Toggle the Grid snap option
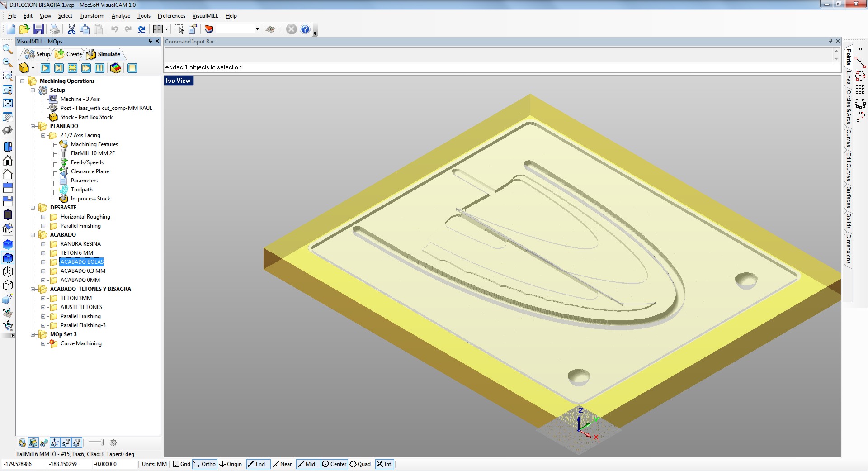 [x=182, y=464]
